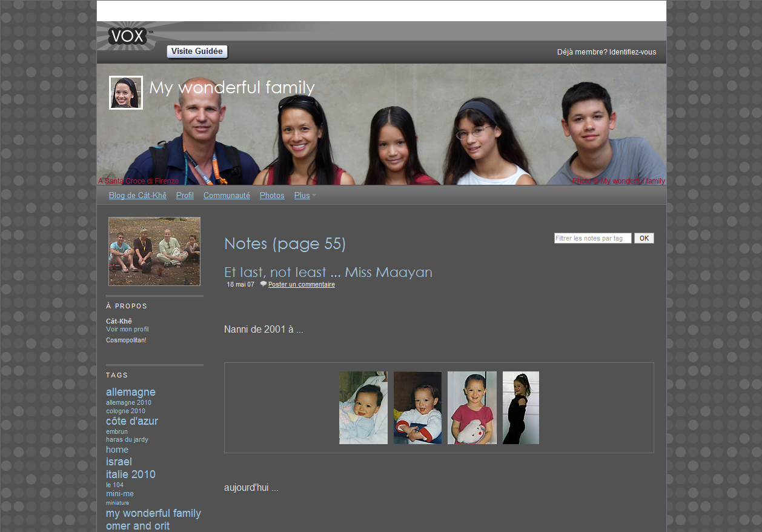Expand the Plus dropdown menu
This screenshot has height=532, width=762.
(305, 196)
